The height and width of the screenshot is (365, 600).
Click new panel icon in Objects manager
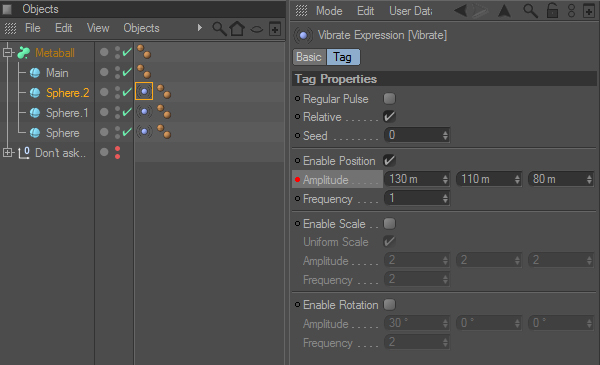(275, 29)
